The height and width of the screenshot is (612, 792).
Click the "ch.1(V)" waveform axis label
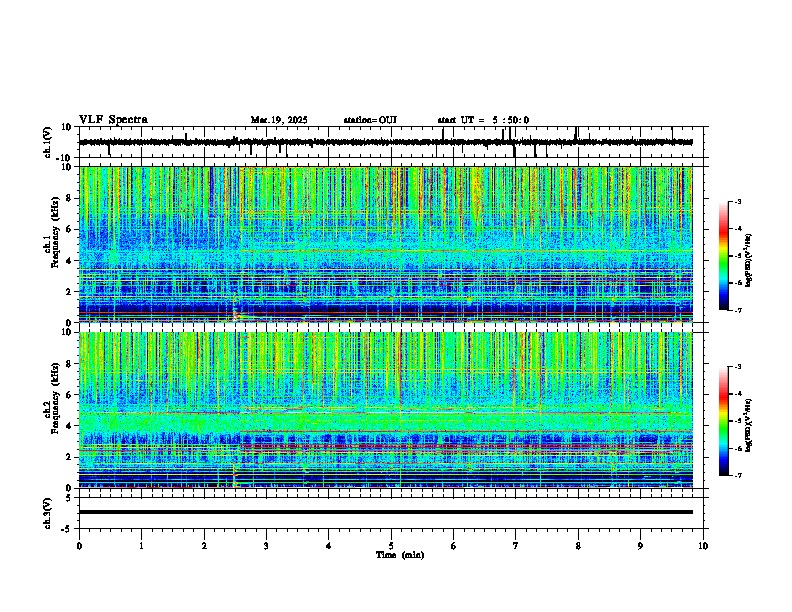pyautogui.click(x=48, y=142)
